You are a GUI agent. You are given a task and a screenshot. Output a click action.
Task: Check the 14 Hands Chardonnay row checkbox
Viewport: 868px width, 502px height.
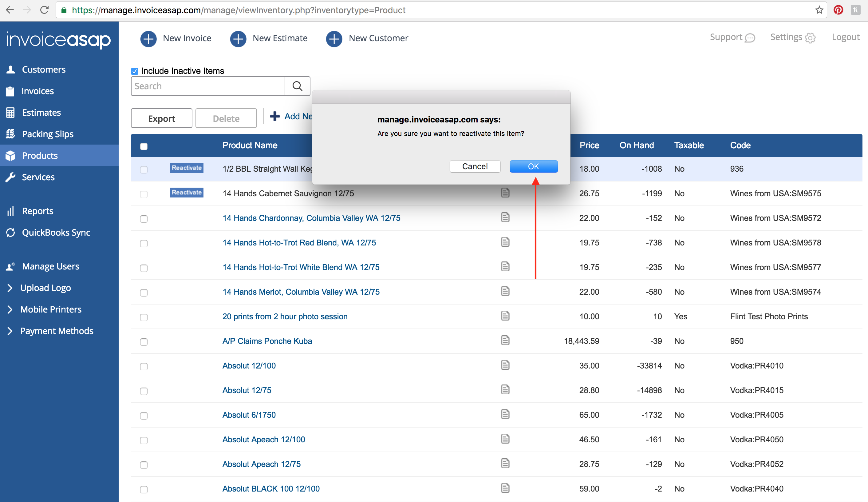coord(144,219)
